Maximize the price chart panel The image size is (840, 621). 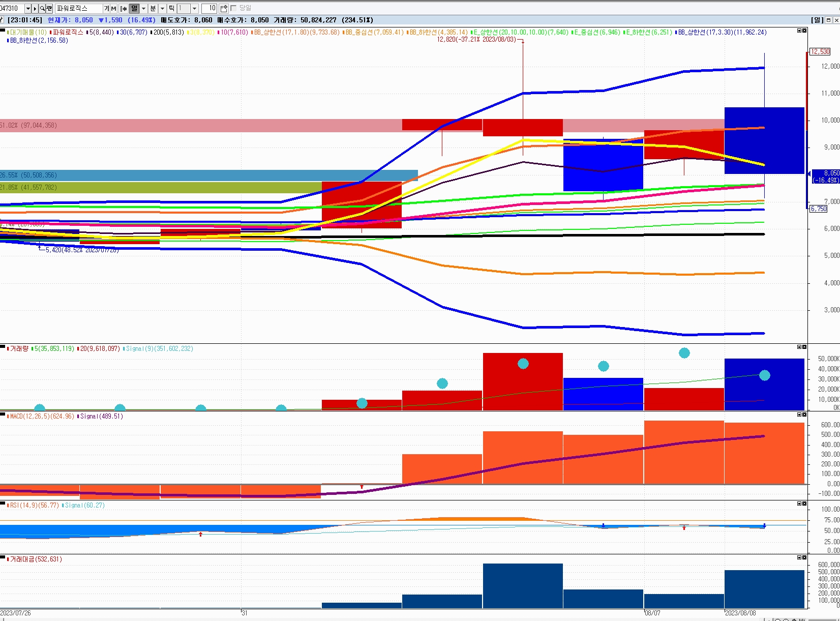click(799, 31)
